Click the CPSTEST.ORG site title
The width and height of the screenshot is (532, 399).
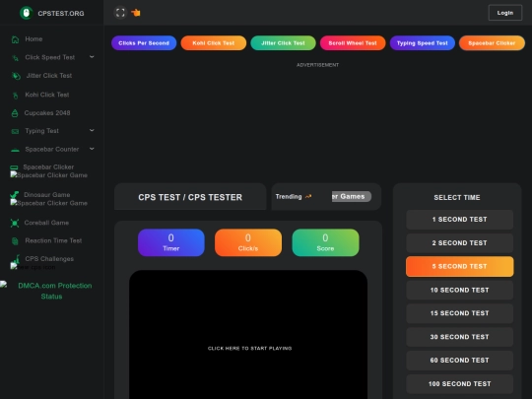[61, 13]
